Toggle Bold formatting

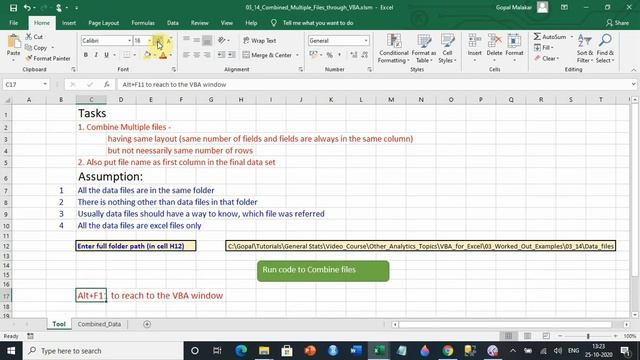coord(86,55)
